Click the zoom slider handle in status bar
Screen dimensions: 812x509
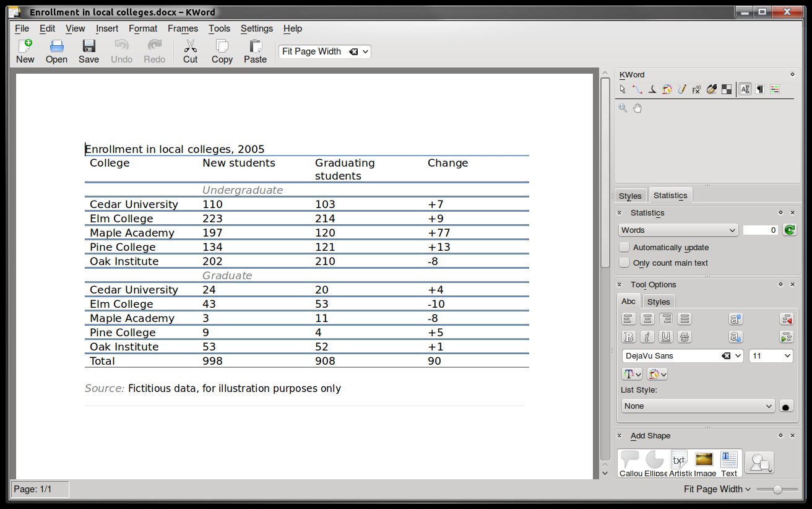tap(777, 489)
